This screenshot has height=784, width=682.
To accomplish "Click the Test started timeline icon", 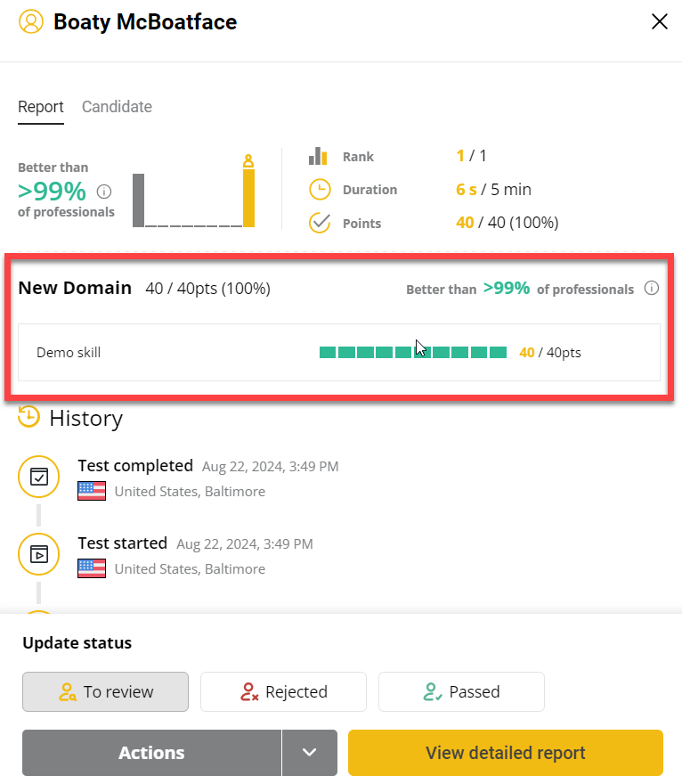I will tap(38, 554).
